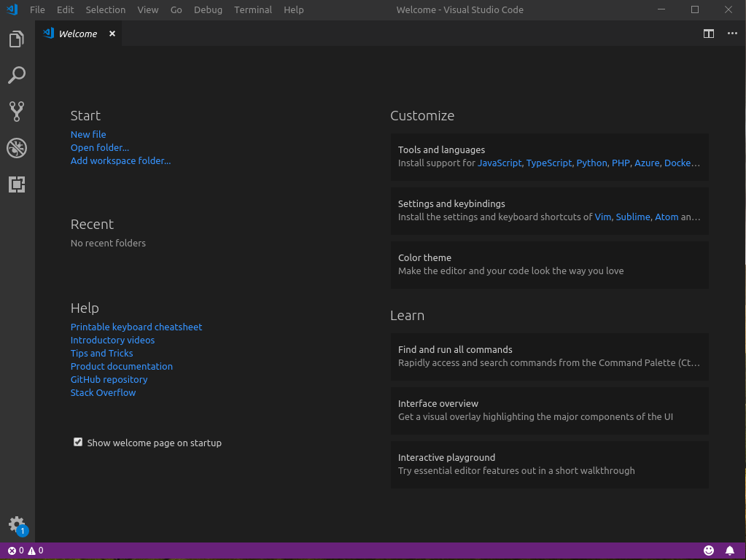Viewport: 746px width, 560px height.
Task: Close the Welcome tab
Action: coord(112,34)
